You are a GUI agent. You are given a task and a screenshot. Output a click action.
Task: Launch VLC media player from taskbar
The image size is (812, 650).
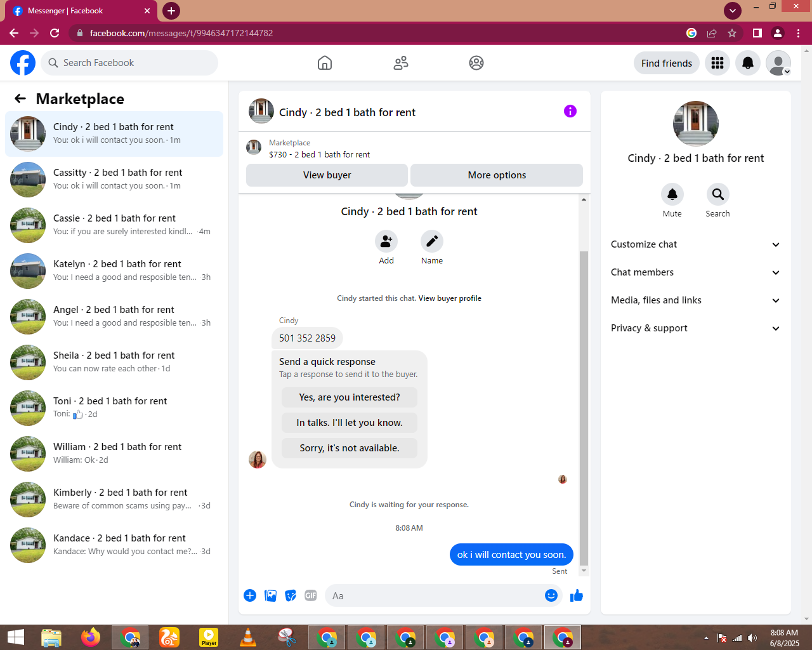(x=248, y=637)
